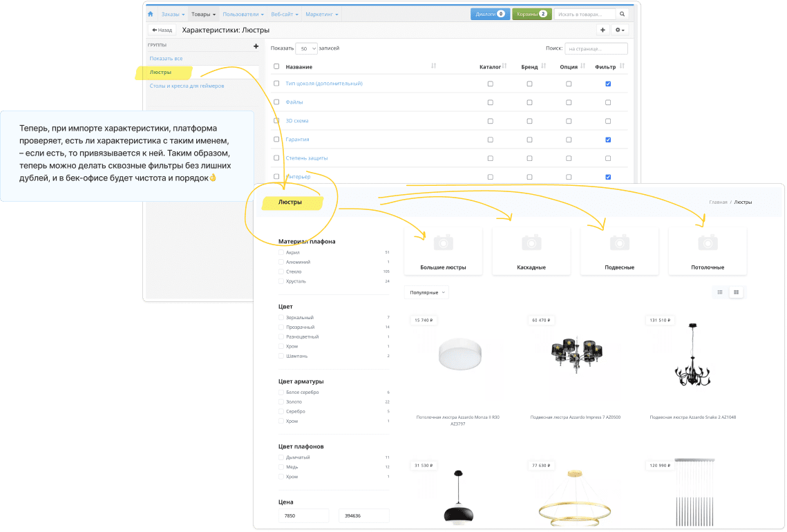
Task: Check Опция box for Степень защиты row
Action: point(569,158)
